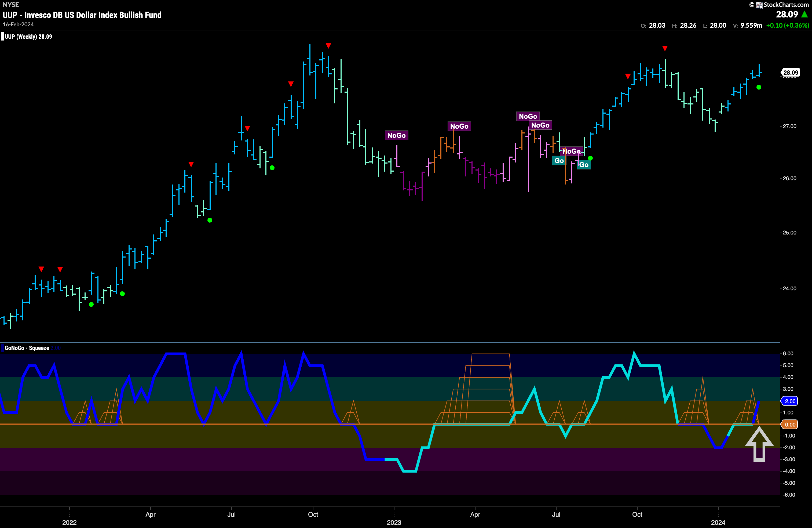This screenshot has width=812, height=528.
Task: Click the +0.10 (+0.36%) change value
Action: tap(787, 25)
